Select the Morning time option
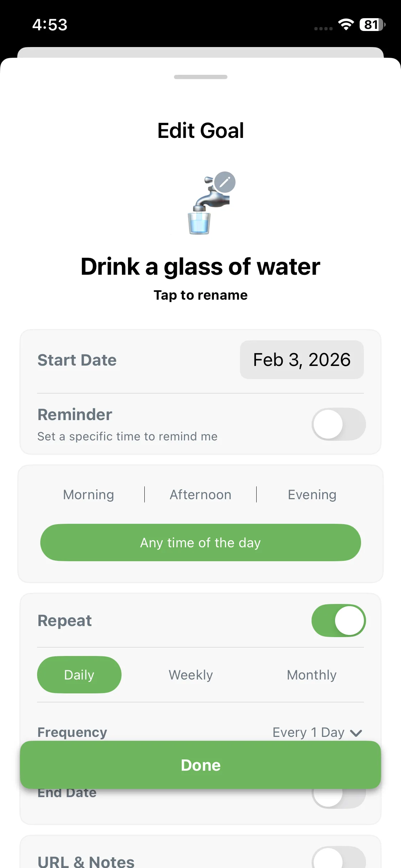 (x=88, y=495)
